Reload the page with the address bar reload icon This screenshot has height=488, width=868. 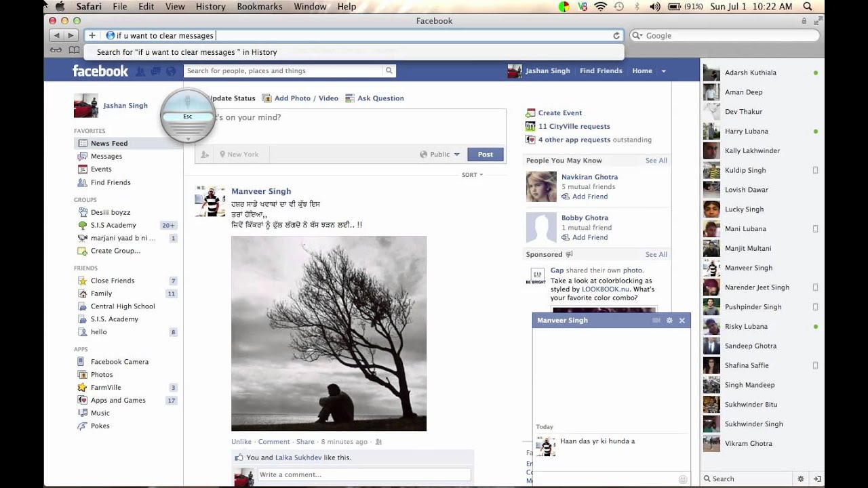click(x=616, y=35)
